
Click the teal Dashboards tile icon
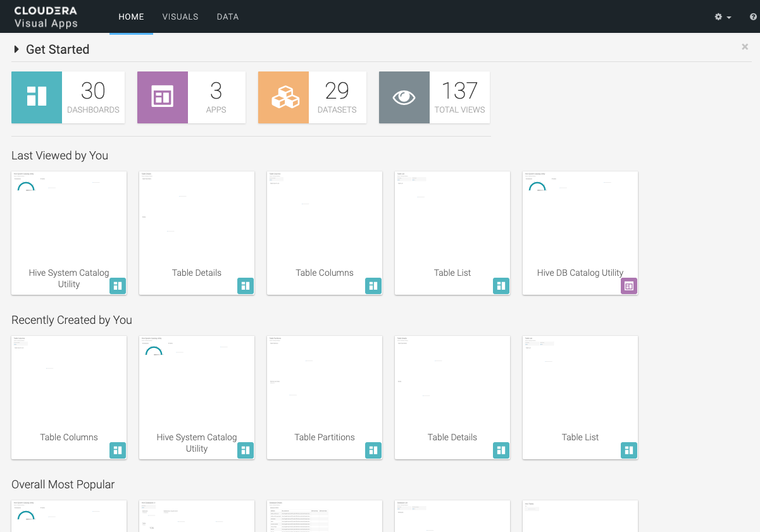tap(37, 97)
